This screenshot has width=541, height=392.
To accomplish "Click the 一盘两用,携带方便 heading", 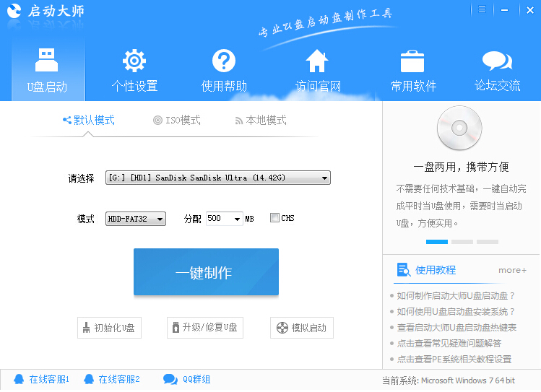I will [x=461, y=167].
